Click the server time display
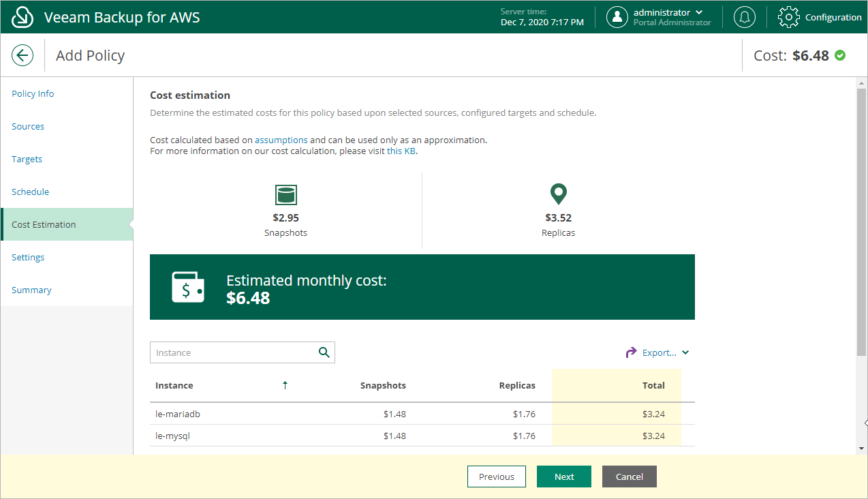Viewport: 868px width, 499px height. pyautogui.click(x=542, y=17)
